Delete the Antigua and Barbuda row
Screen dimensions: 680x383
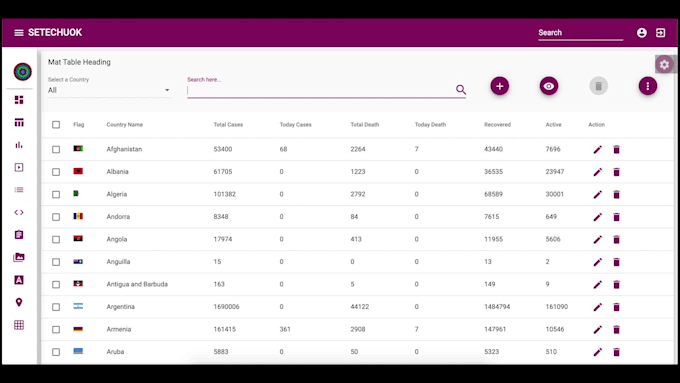616,285
